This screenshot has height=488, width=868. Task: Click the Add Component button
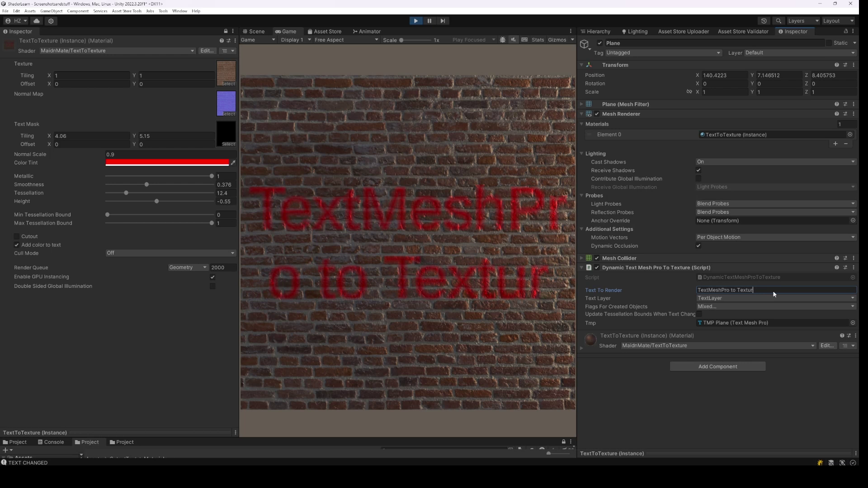[717, 366]
